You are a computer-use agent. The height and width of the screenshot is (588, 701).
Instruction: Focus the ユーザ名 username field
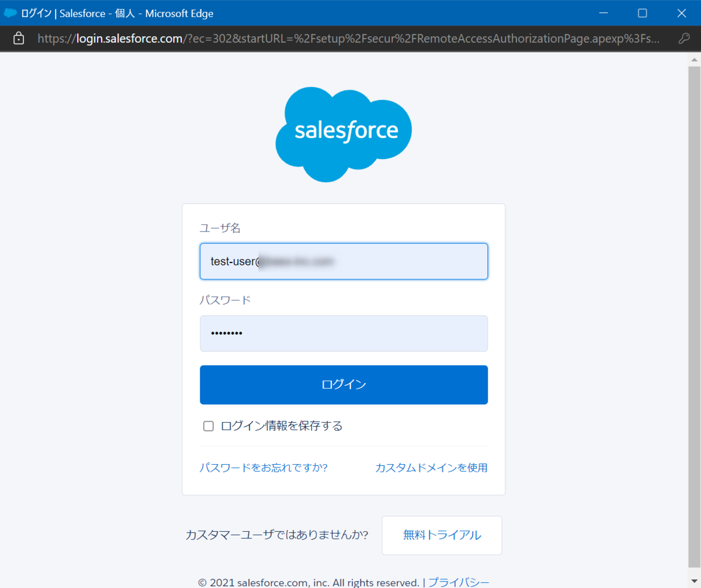pos(343,261)
